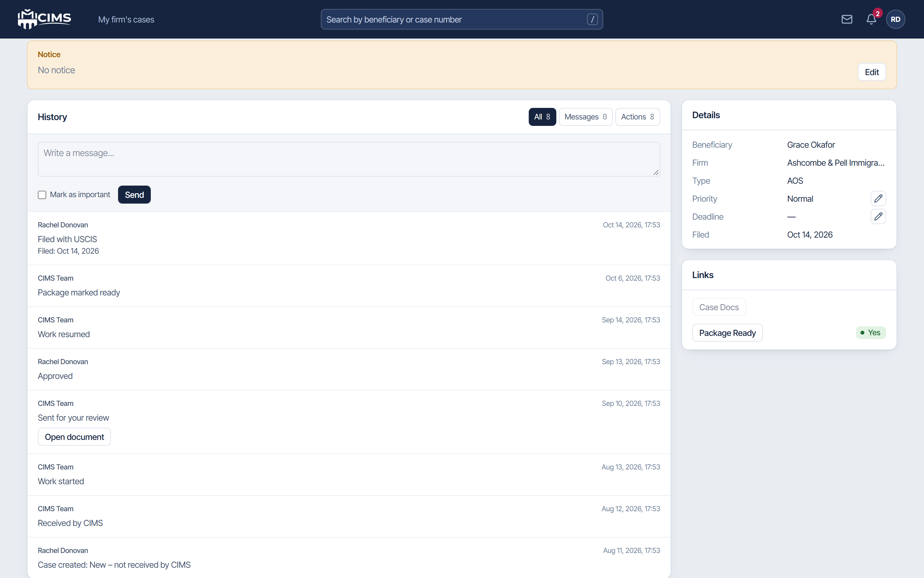Click the Aug 11, 2026, 17:53 timestamp
Image resolution: width=924 pixels, height=578 pixels.
coord(631,550)
